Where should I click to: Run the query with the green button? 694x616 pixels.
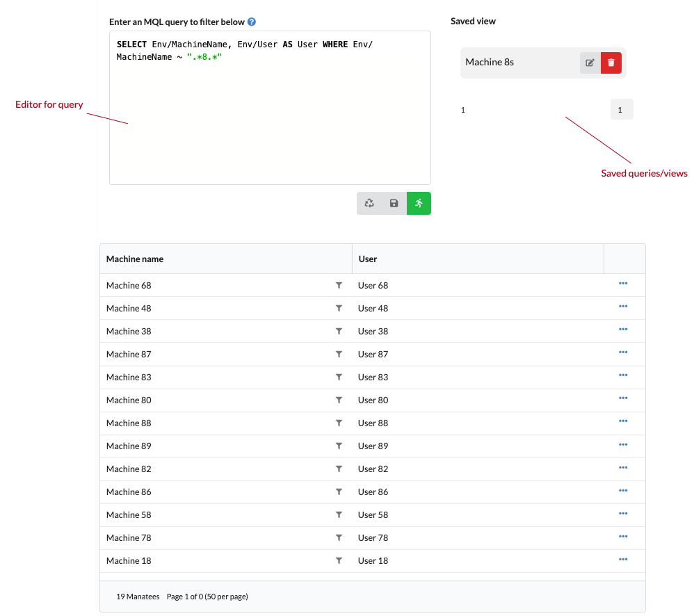tap(419, 203)
